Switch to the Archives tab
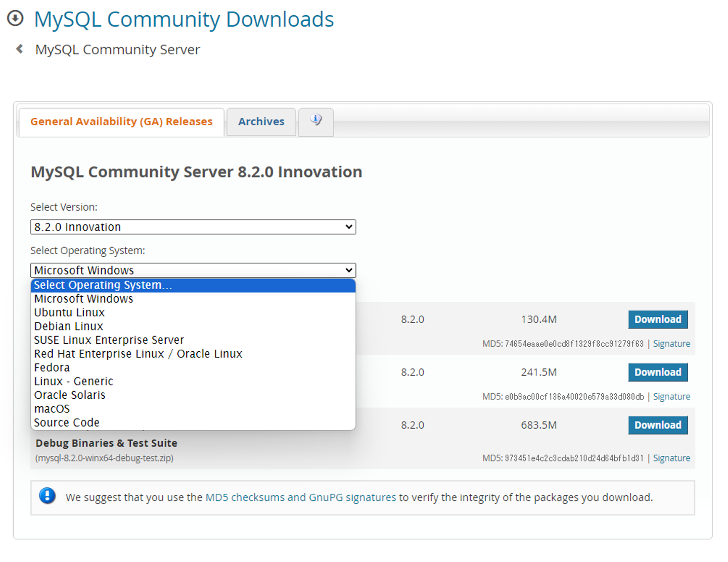 coord(261,122)
